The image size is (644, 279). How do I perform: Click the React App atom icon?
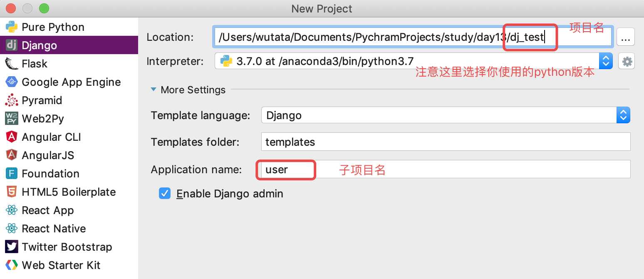(11, 210)
